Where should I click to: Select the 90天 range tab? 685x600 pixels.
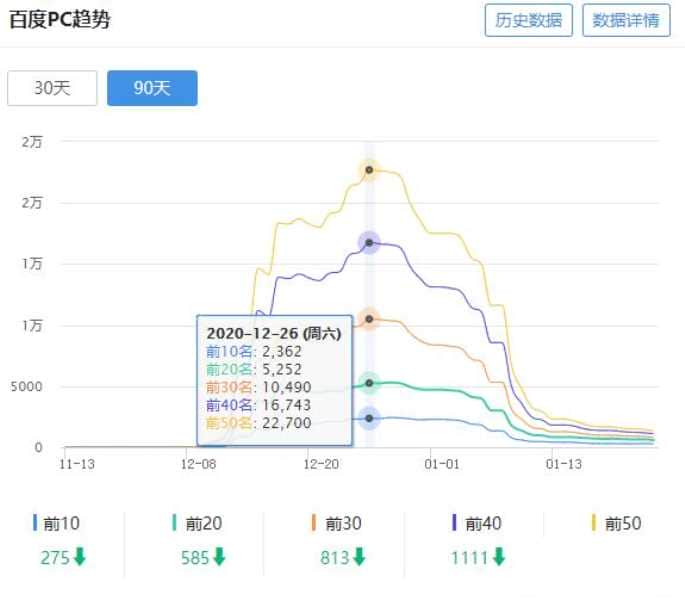[x=152, y=88]
